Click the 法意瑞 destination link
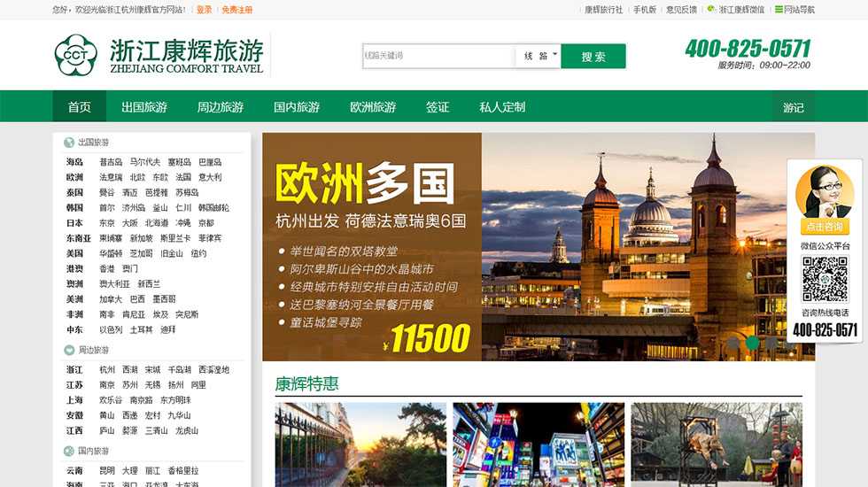 tap(111, 177)
